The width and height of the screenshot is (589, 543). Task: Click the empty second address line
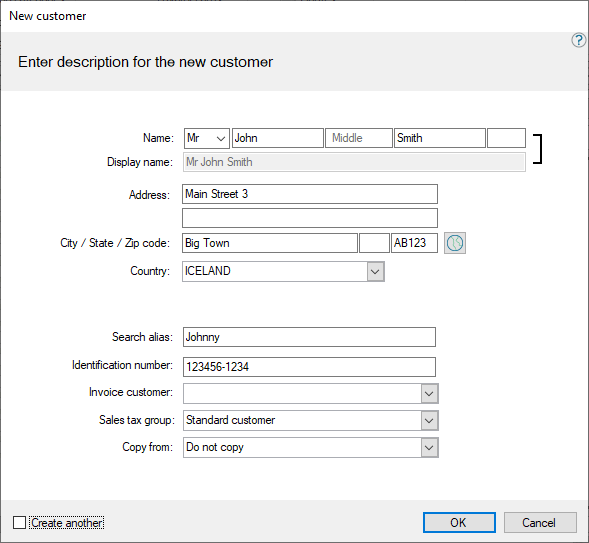[310, 218]
